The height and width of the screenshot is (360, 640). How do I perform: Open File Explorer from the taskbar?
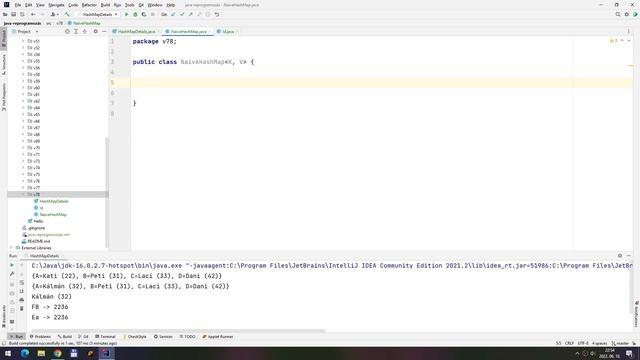coord(41,353)
